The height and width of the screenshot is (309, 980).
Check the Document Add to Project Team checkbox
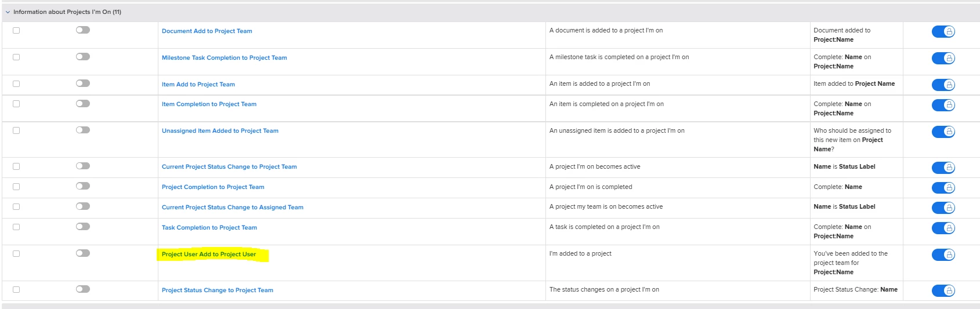click(16, 30)
